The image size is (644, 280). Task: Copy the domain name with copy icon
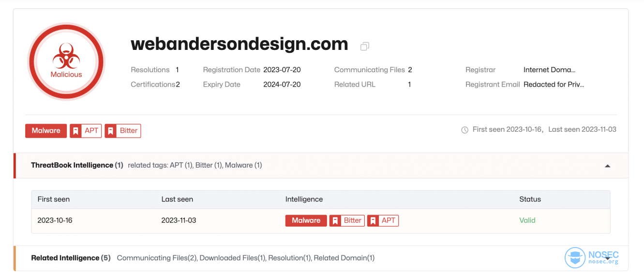tap(365, 46)
